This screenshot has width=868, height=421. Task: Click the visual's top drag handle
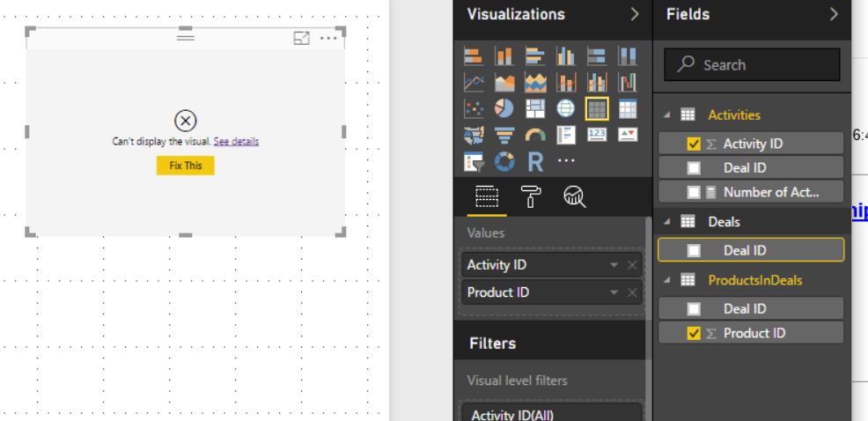click(186, 38)
